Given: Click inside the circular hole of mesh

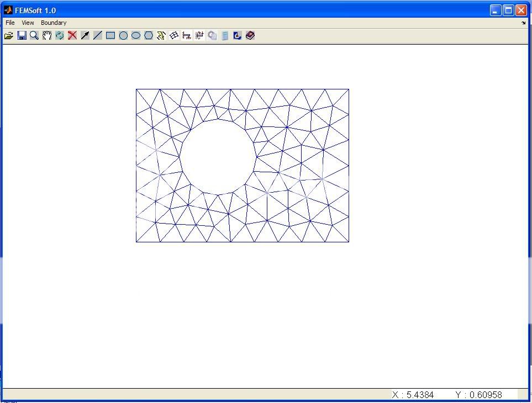Looking at the screenshot, I should click(x=218, y=157).
